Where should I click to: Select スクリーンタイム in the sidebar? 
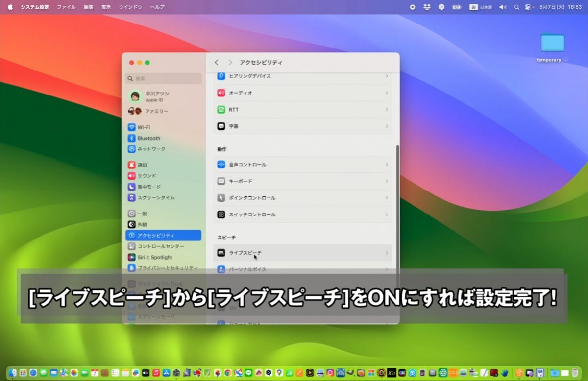(x=163, y=197)
